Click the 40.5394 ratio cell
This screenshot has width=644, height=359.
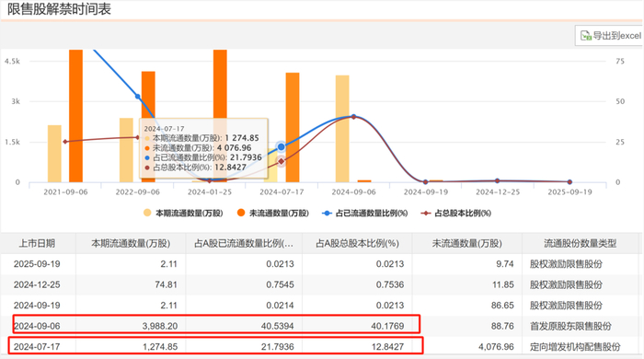(x=278, y=326)
